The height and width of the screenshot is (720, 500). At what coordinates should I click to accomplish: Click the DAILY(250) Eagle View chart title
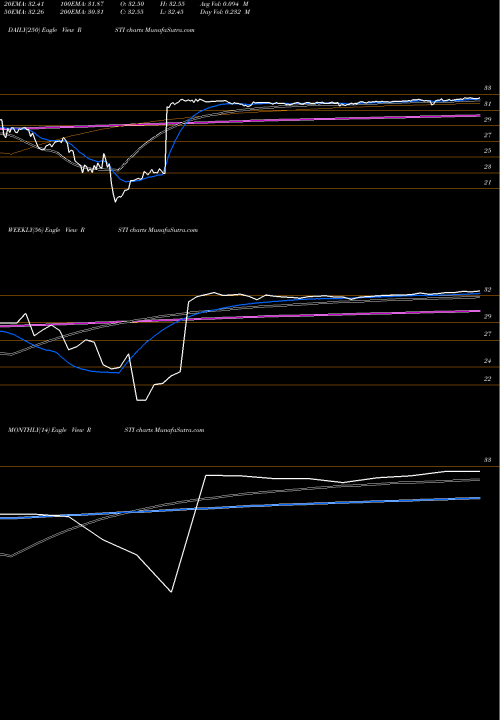pos(101,30)
